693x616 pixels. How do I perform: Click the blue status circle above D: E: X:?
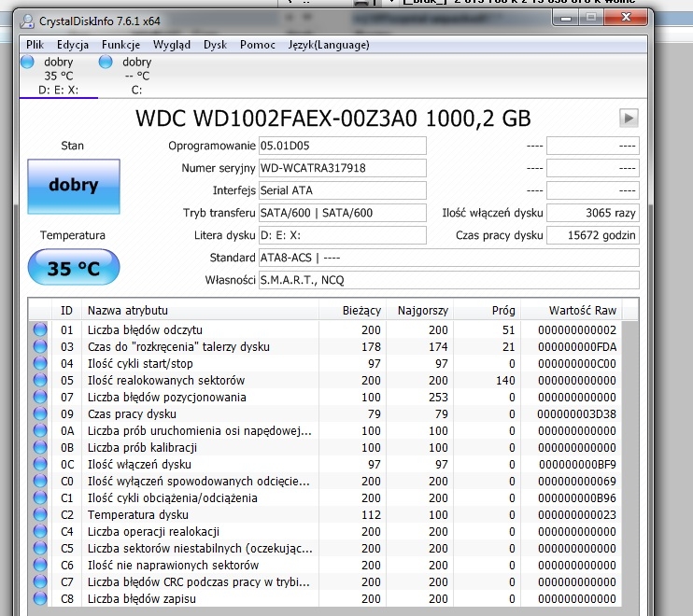tap(27, 62)
